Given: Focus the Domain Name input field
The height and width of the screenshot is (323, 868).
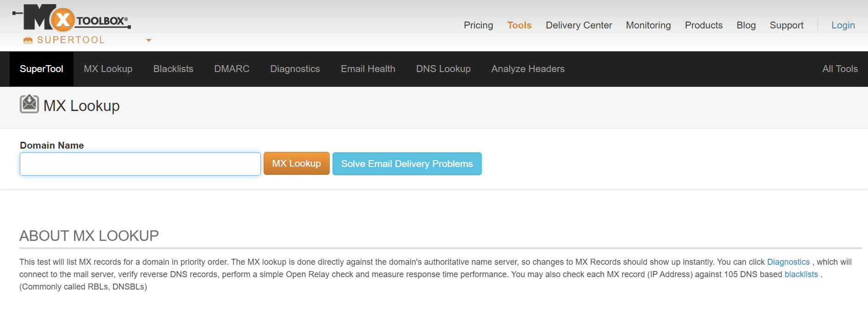Looking at the screenshot, I should (x=140, y=164).
